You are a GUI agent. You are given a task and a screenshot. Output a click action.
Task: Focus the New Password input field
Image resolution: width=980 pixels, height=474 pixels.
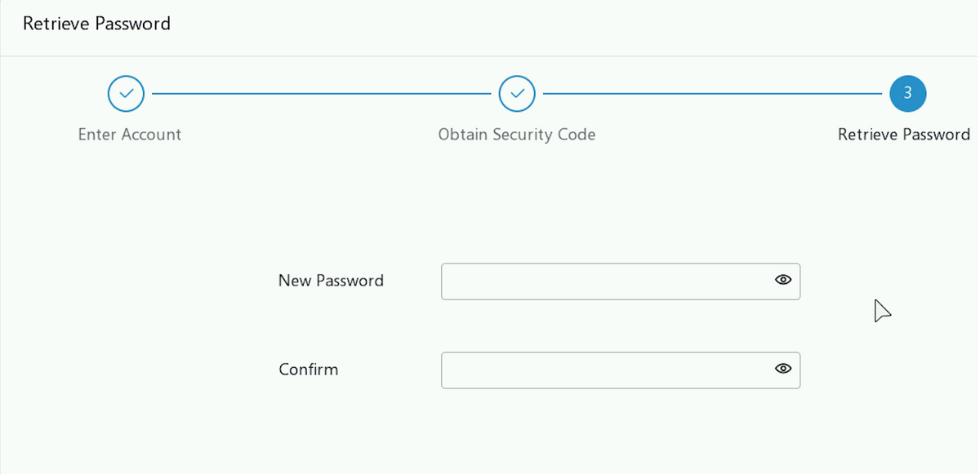pyautogui.click(x=621, y=281)
